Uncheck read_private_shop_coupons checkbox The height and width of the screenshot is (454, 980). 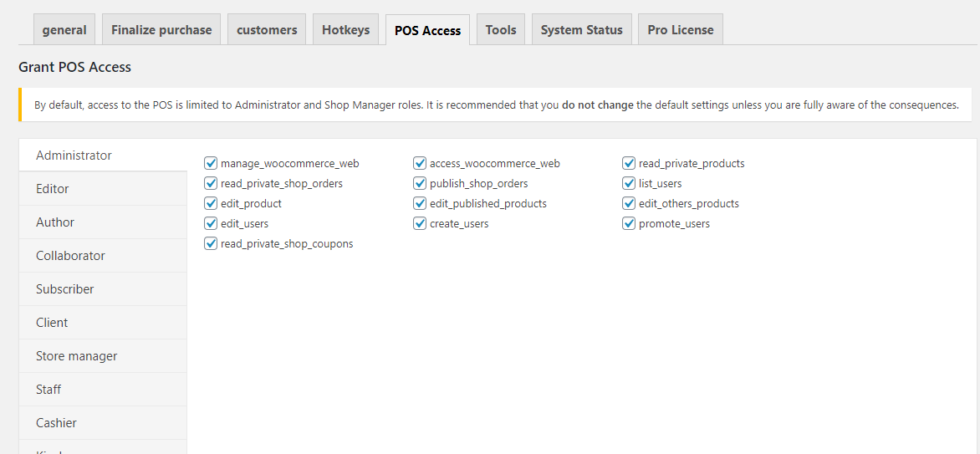(x=211, y=244)
